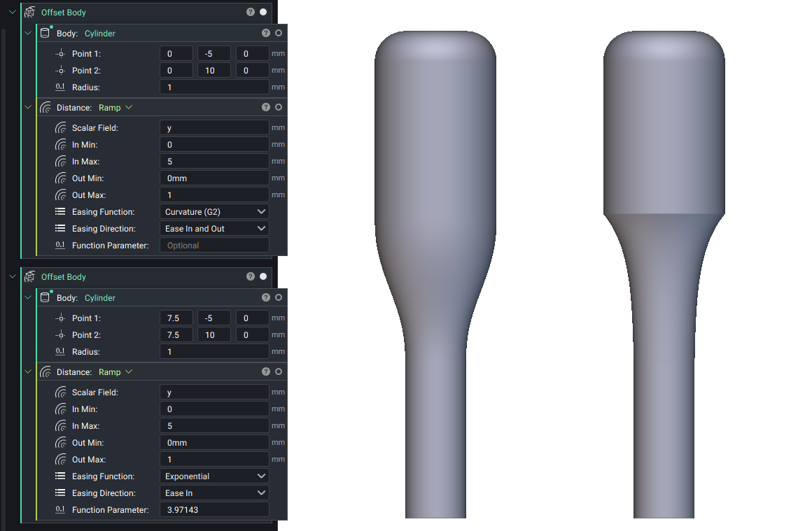Click the first Offset Body block icon
The width and height of the screenshot is (812, 531).
(30, 12)
